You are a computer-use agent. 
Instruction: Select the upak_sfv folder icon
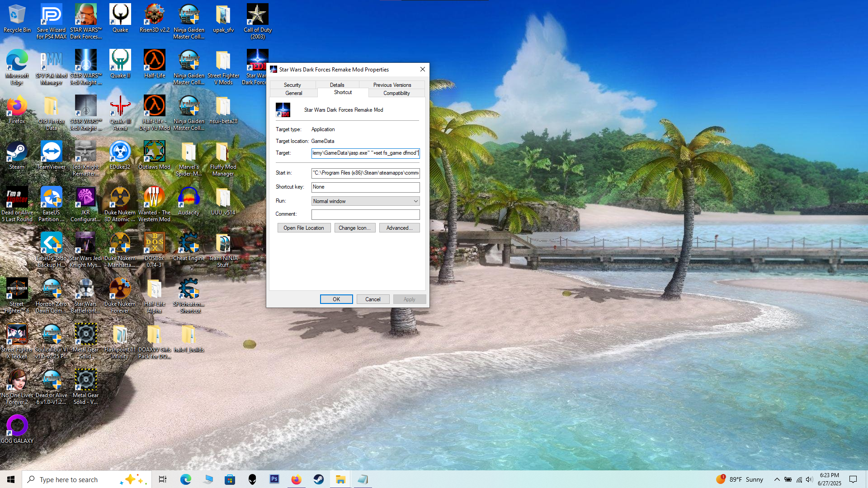[x=223, y=19]
